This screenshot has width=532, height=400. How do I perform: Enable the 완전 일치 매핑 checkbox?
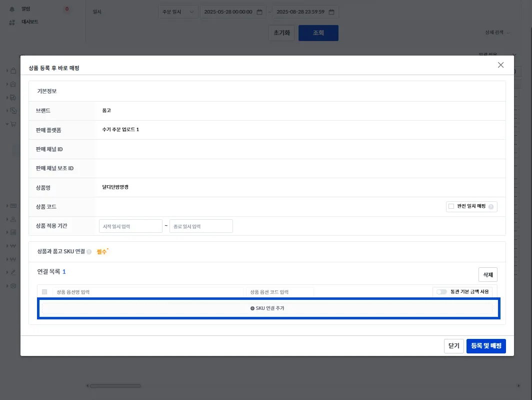(x=451, y=206)
